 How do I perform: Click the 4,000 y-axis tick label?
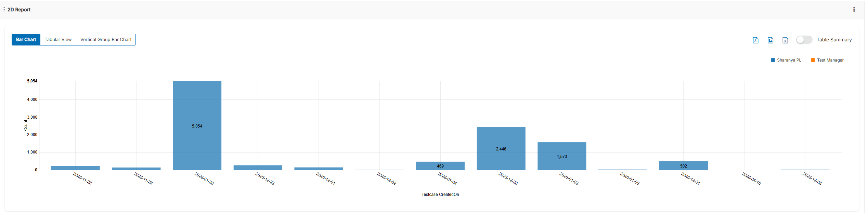point(32,99)
